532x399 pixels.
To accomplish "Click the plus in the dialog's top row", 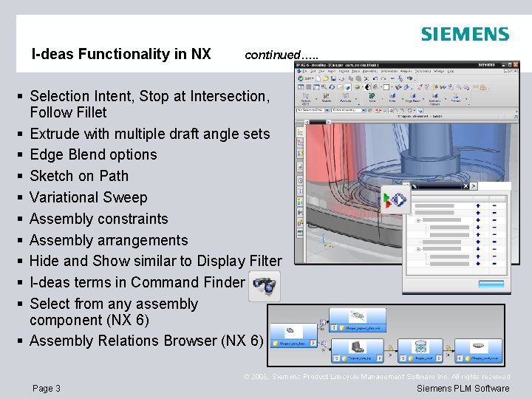I will tap(478, 205).
